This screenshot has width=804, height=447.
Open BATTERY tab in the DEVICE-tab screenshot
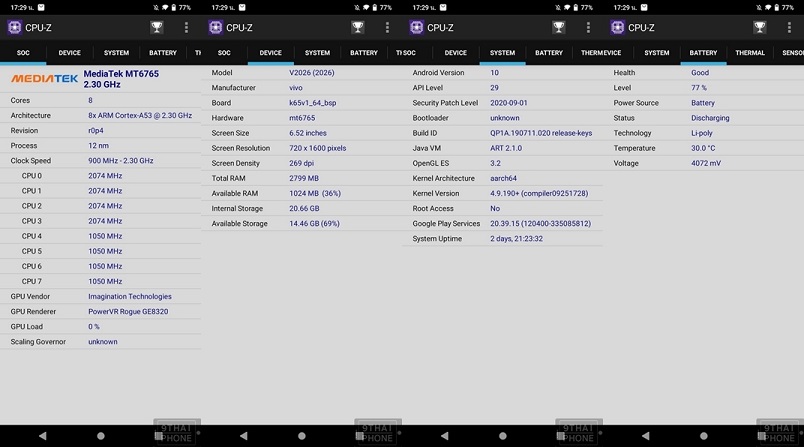click(x=364, y=52)
